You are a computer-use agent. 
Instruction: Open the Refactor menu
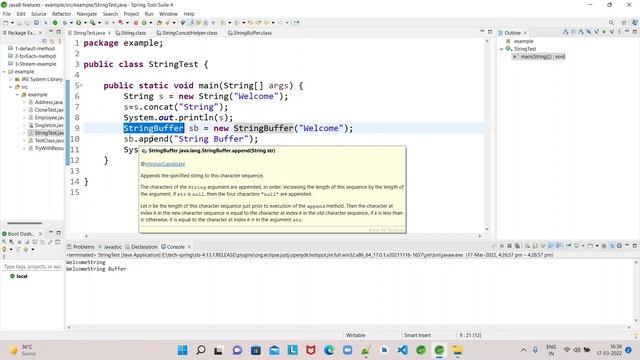click(62, 13)
